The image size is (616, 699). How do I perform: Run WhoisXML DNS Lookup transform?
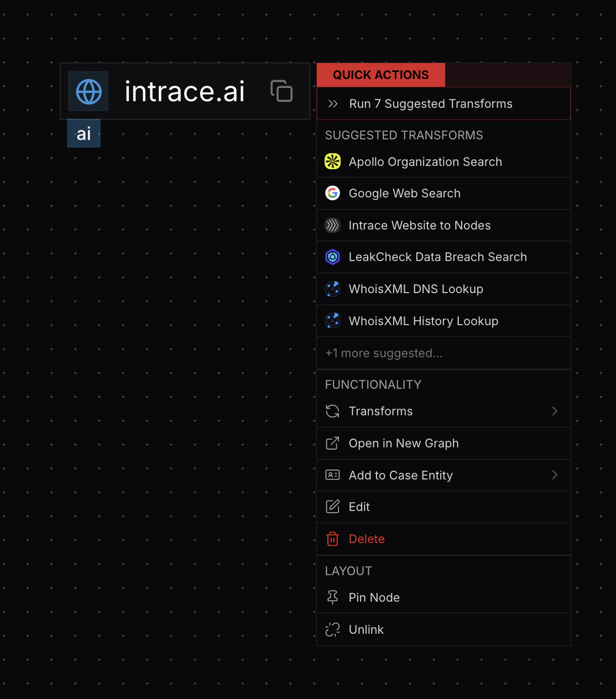(443, 289)
